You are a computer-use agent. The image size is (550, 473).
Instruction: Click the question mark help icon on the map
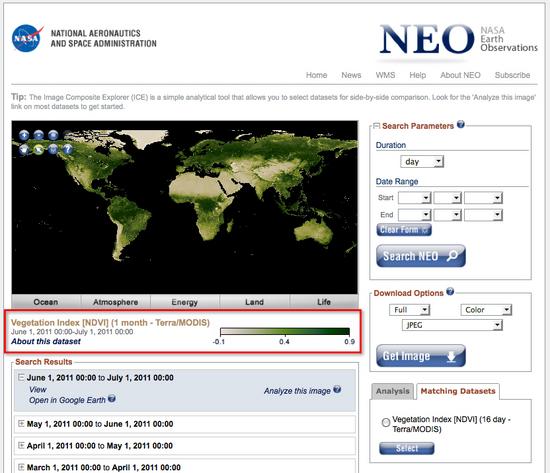[67, 149]
